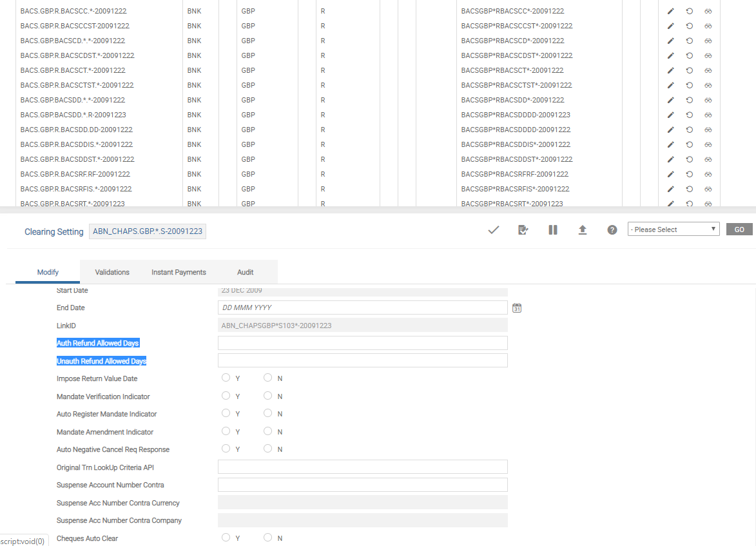Click reverse icon for BACS.GBP.R.BACSDDIS.*-20091222 row
The height and width of the screenshot is (546, 756).
689,144
